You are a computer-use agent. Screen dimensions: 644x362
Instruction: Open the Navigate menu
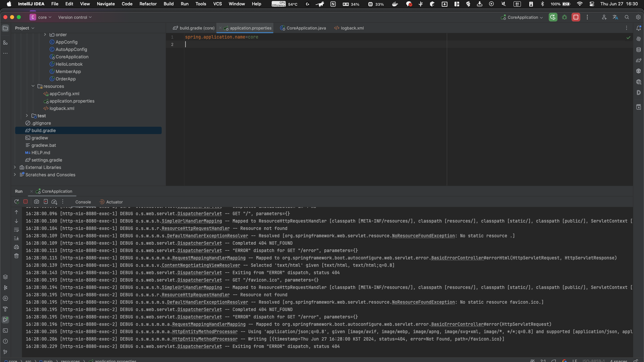click(106, 4)
